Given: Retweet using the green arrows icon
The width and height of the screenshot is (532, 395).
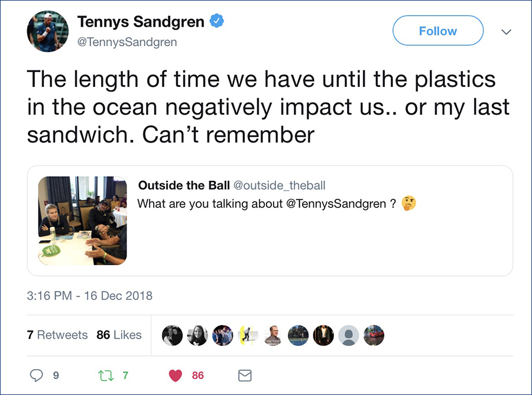Looking at the screenshot, I should tap(106, 375).
